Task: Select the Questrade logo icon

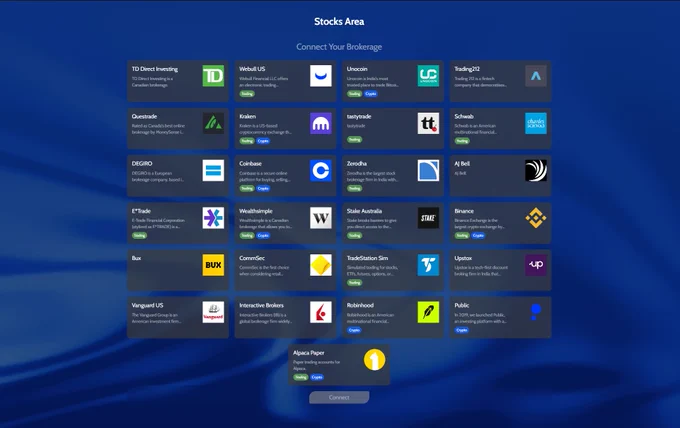Action: pos(213,123)
